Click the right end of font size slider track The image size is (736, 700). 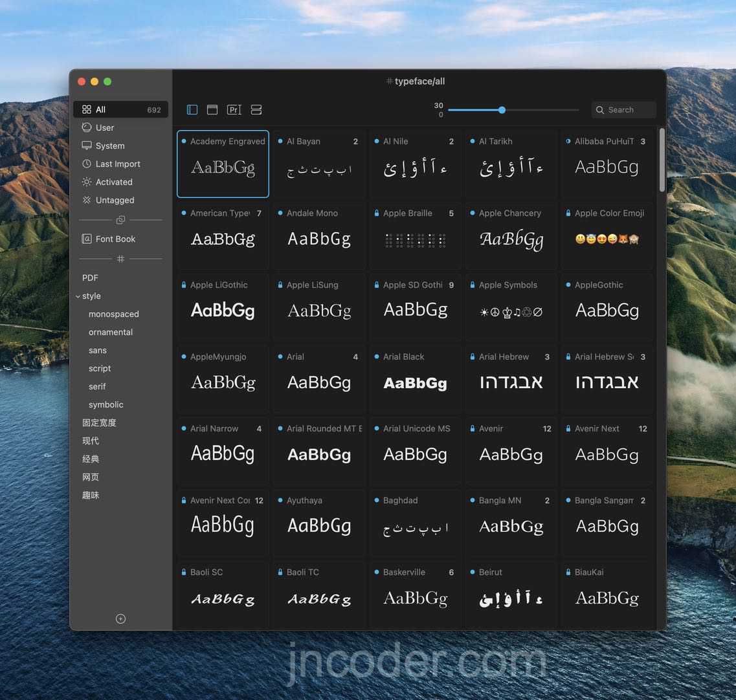point(577,110)
